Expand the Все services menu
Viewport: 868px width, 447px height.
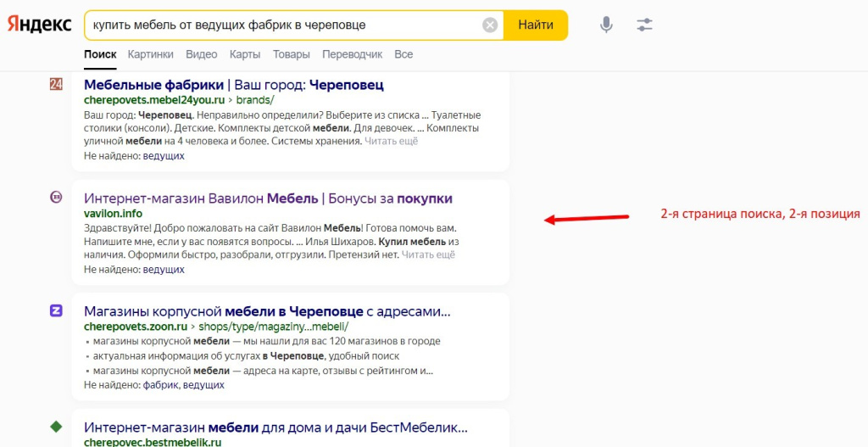click(403, 54)
